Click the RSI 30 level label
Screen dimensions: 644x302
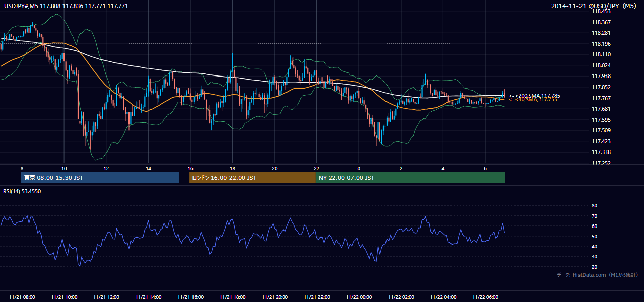click(x=594, y=257)
